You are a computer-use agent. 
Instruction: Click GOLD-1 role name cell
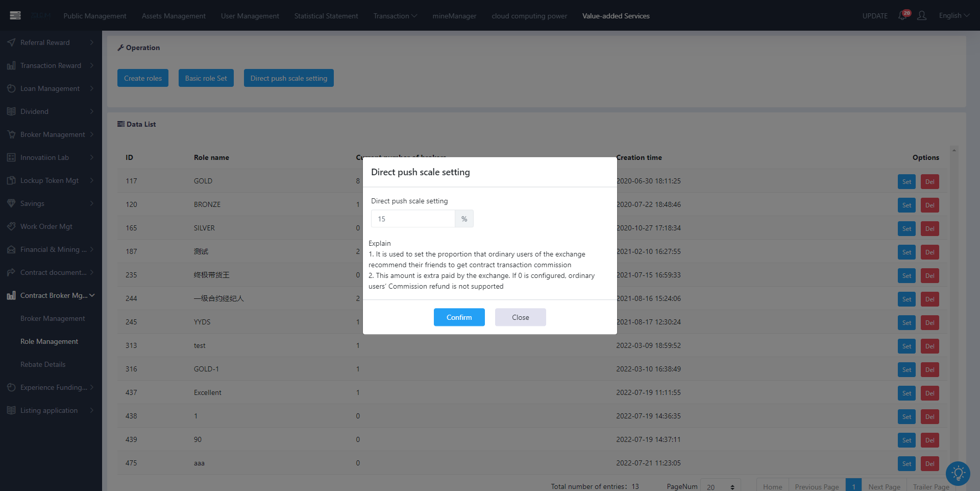(x=206, y=369)
